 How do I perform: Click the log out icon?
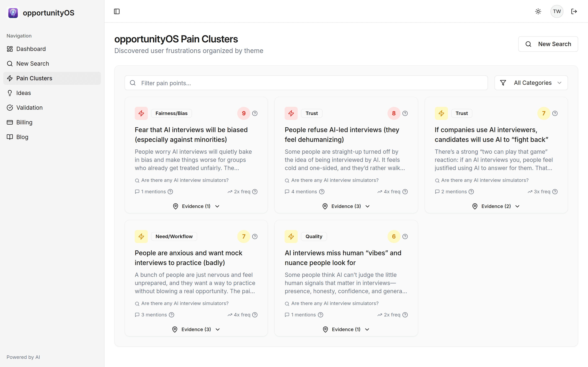[x=574, y=11]
